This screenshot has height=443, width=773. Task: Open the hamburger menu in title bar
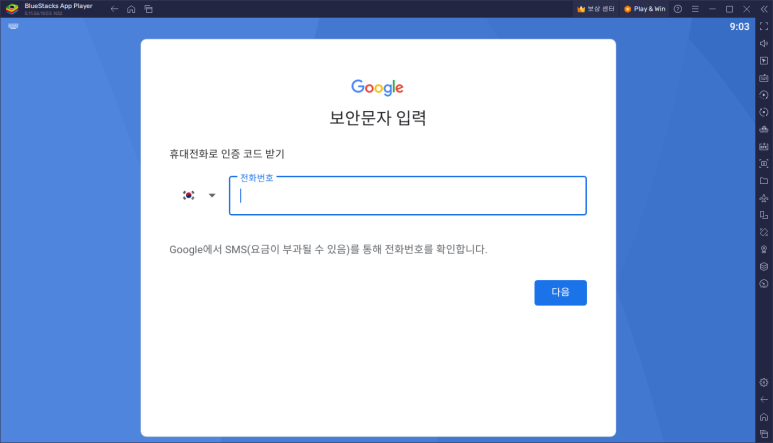point(695,9)
